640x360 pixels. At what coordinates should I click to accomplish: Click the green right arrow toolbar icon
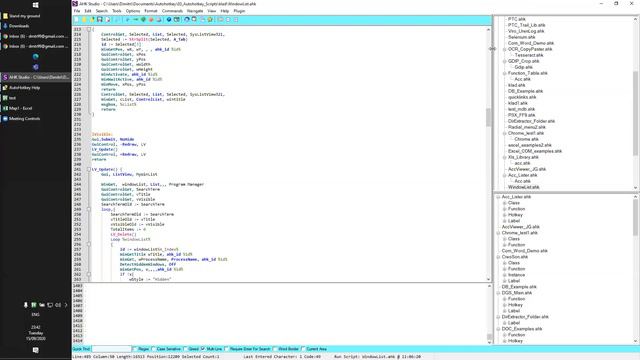pyautogui.click(x=136, y=20)
